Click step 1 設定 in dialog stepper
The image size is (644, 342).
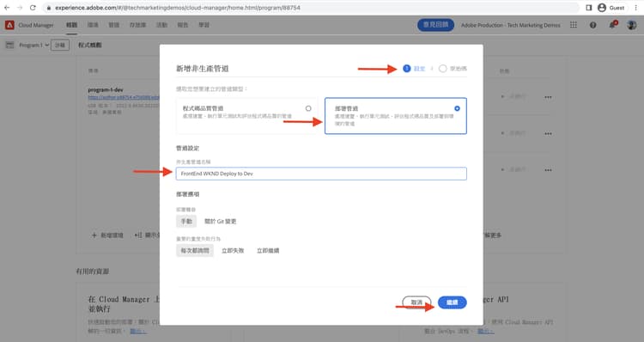click(414, 69)
